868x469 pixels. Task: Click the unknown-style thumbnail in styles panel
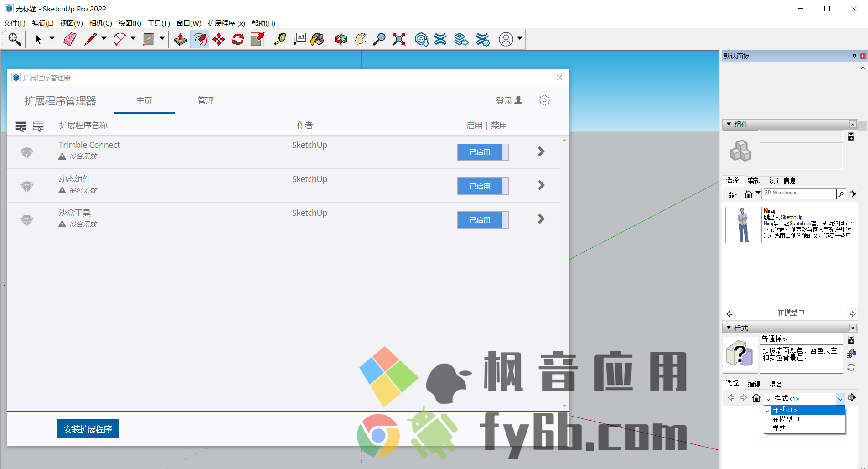740,354
